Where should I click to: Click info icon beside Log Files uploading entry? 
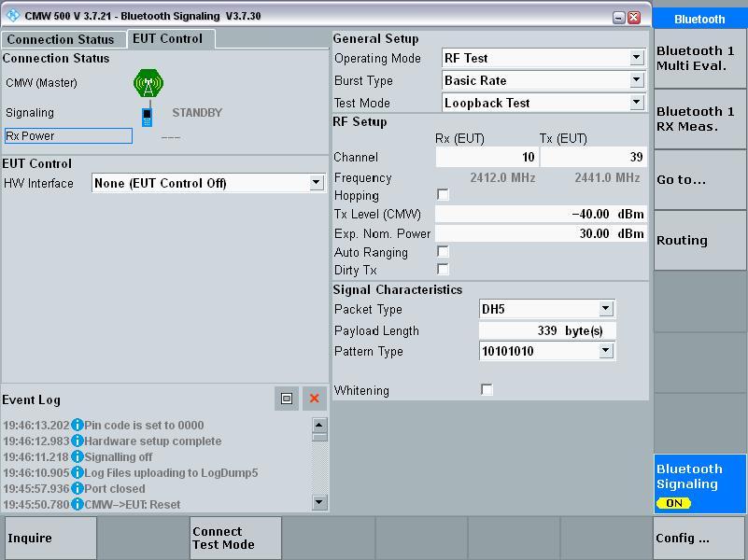(x=78, y=472)
